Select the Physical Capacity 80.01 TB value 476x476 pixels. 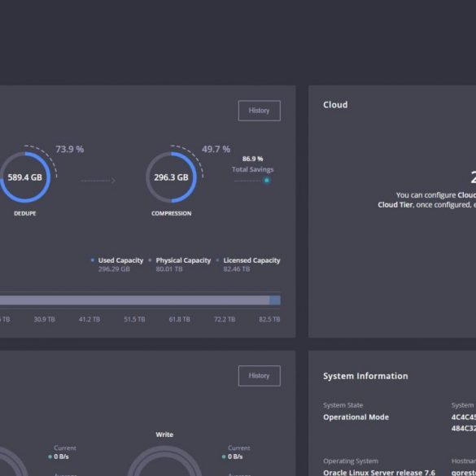[x=169, y=269]
